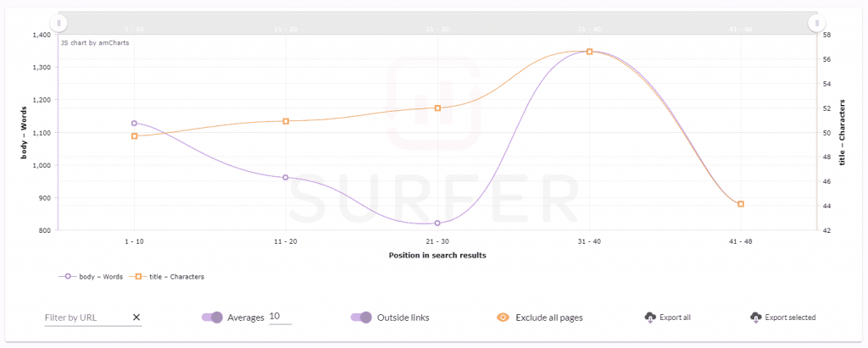The height and width of the screenshot is (348, 868).
Task: Click the Export all text
Action: pos(676,318)
